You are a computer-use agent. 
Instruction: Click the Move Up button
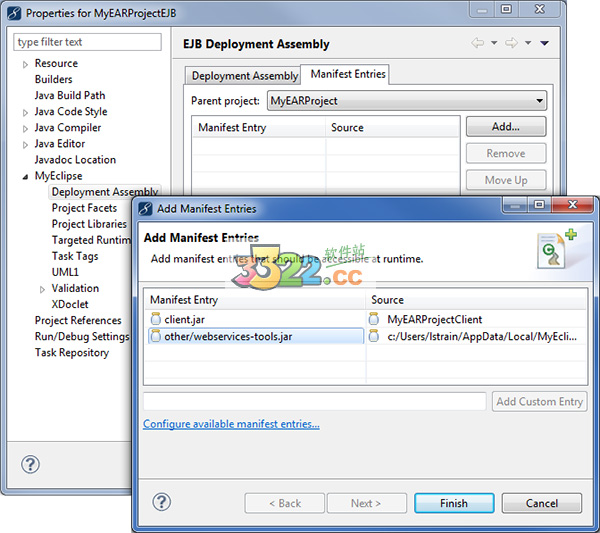pyautogui.click(x=506, y=180)
